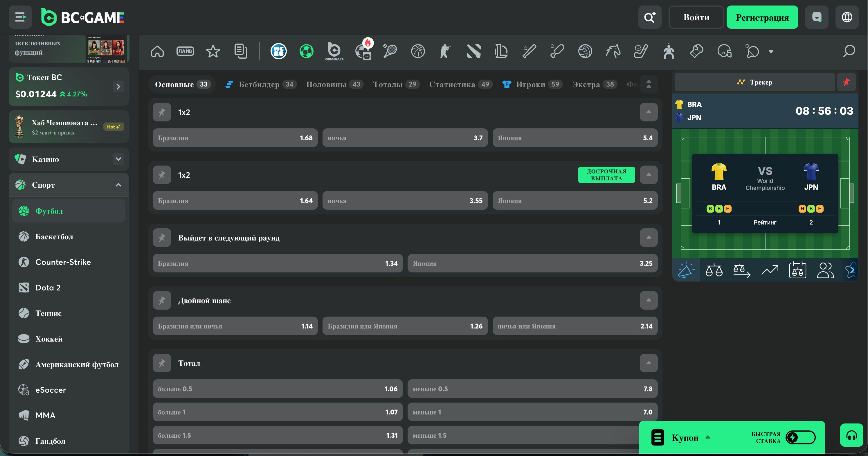Open the AI search icon in header

click(650, 17)
